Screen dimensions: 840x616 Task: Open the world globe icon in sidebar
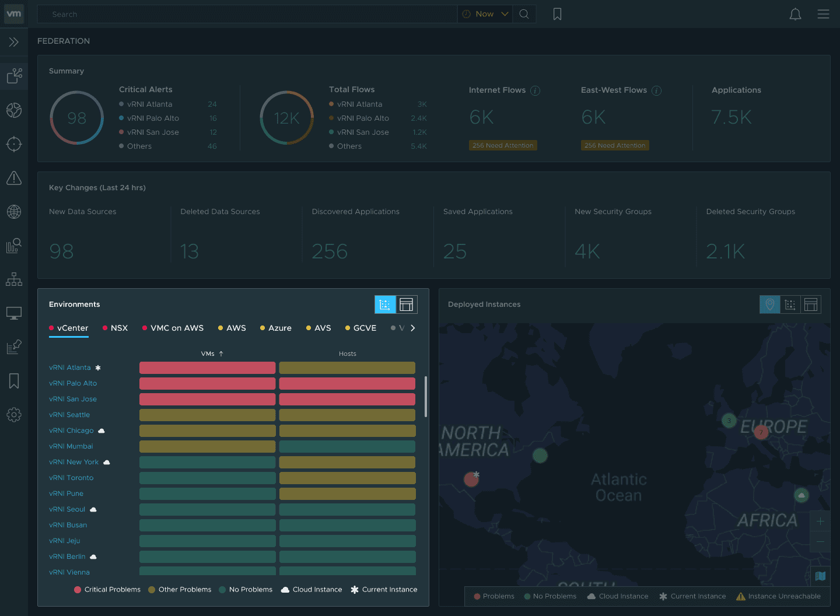tap(14, 212)
